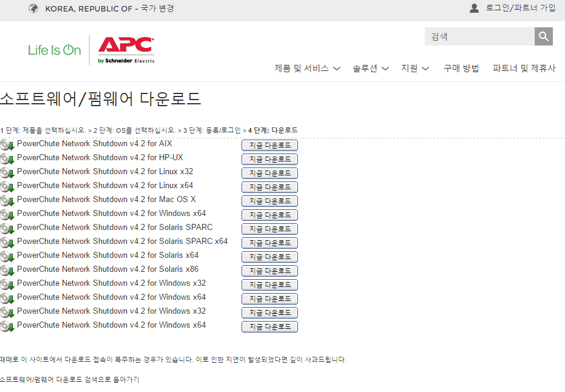Click the download disc icon for Linux x64
Viewport: 565px width, 392px height.
pos(7,187)
